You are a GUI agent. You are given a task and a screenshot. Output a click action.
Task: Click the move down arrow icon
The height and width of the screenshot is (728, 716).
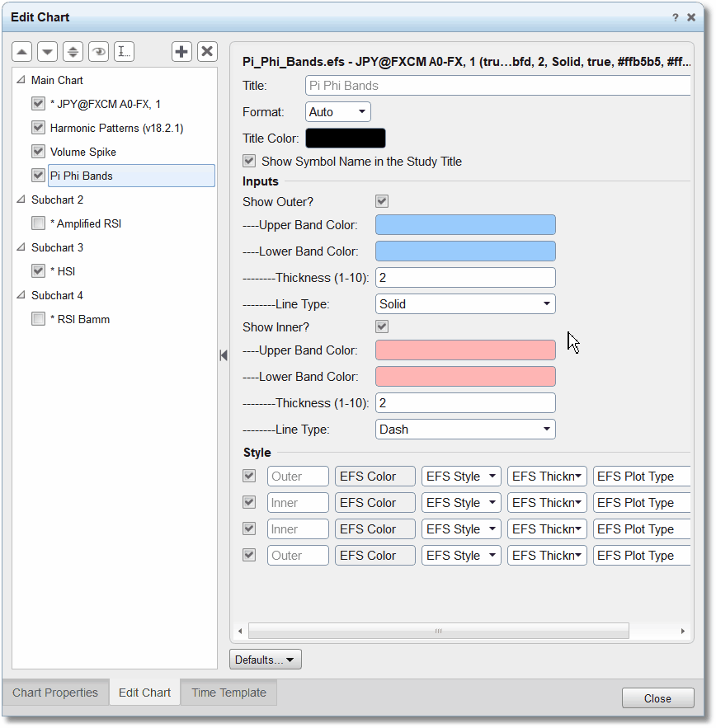pos(47,52)
